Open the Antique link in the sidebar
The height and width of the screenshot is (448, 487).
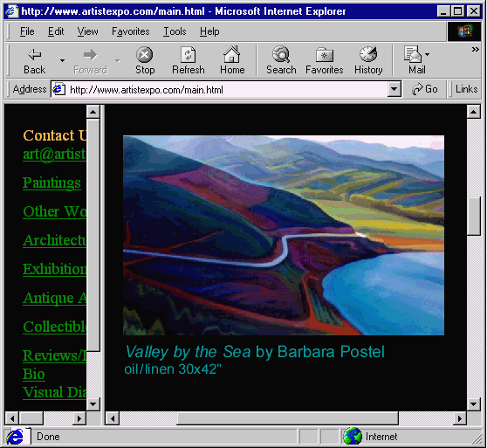[55, 298]
